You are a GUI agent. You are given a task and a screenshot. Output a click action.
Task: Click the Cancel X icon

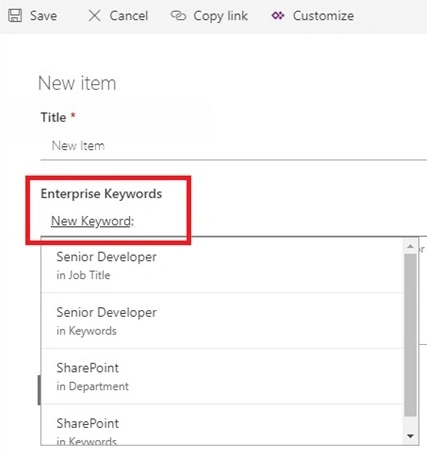coord(94,16)
